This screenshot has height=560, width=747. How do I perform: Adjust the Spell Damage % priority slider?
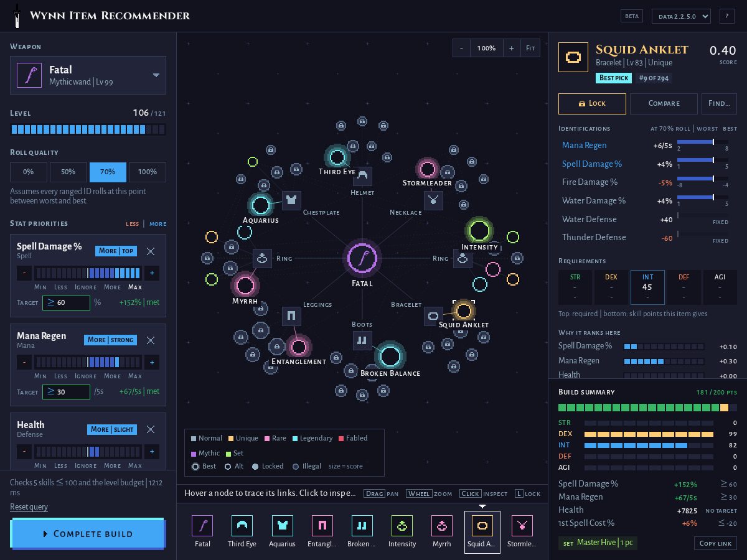[88, 273]
